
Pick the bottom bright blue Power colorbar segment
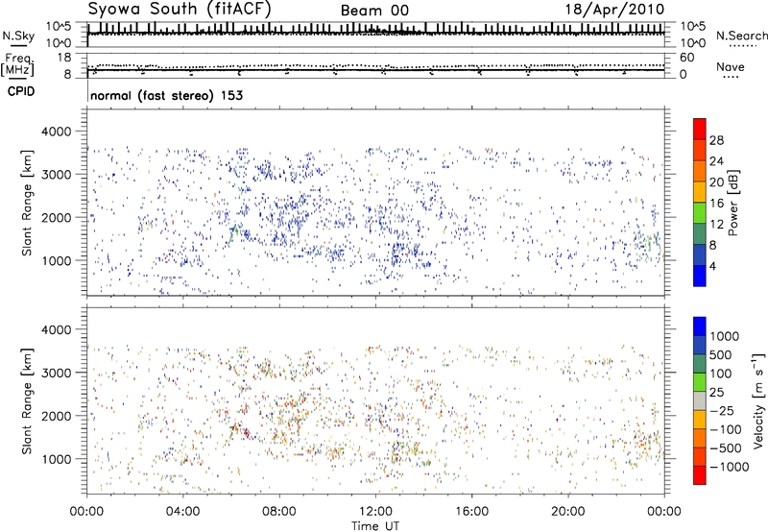700,276
